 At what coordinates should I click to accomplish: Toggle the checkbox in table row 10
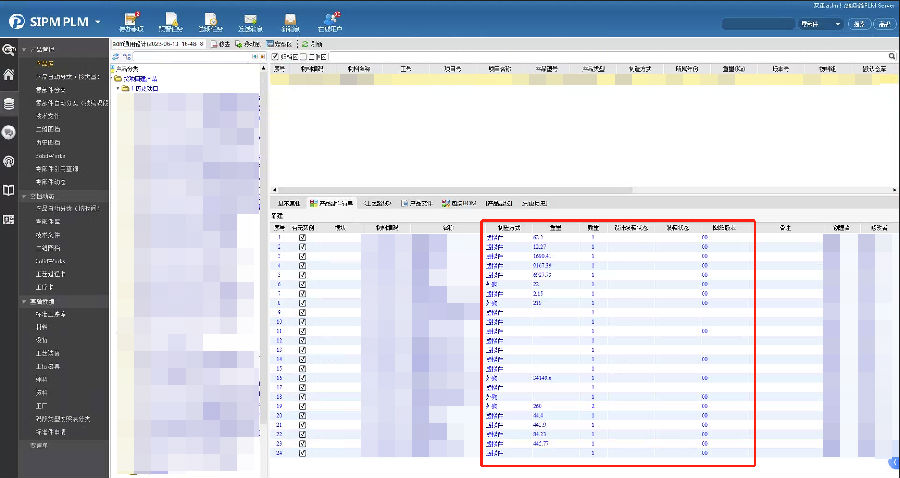click(303, 323)
